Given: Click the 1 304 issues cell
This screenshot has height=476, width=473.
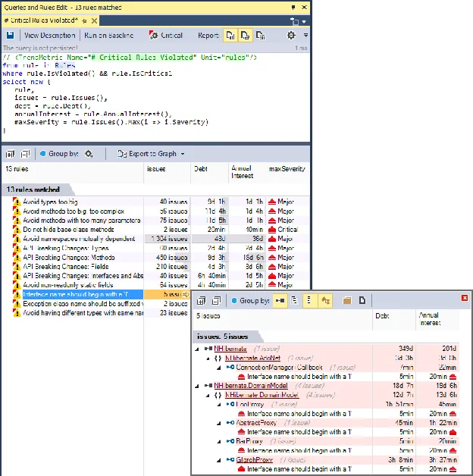Looking at the screenshot, I should [x=168, y=239].
